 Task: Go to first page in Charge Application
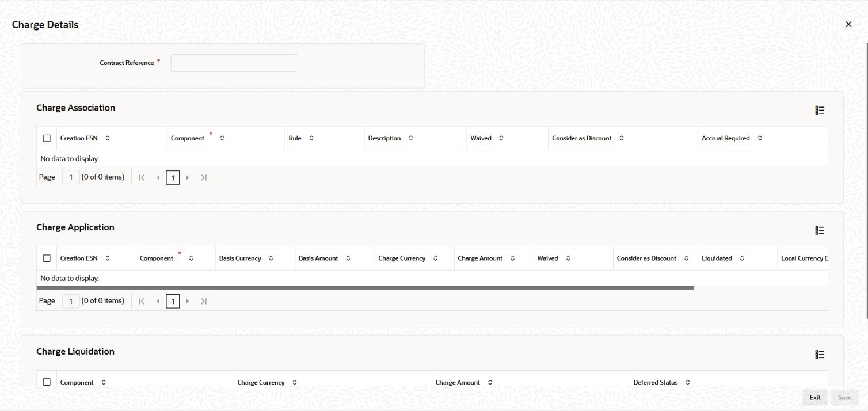pos(142,301)
